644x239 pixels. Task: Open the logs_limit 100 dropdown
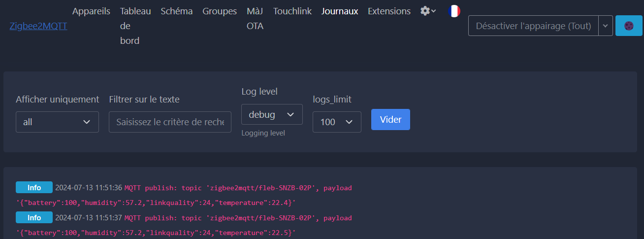pos(337,122)
